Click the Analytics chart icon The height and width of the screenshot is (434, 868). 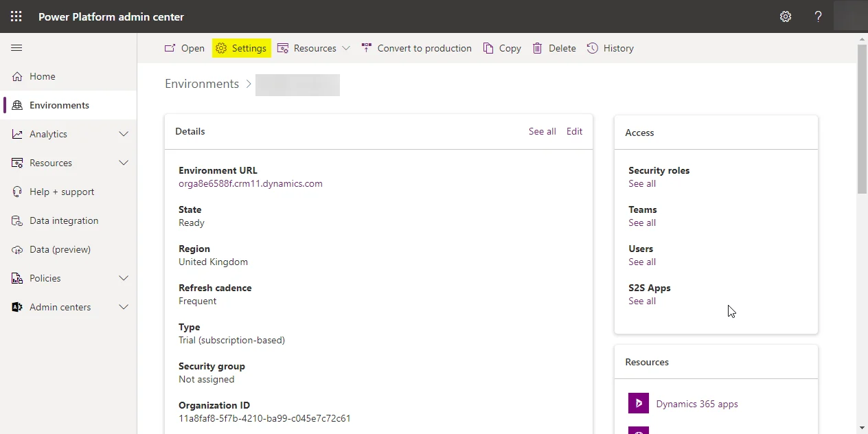point(17,134)
